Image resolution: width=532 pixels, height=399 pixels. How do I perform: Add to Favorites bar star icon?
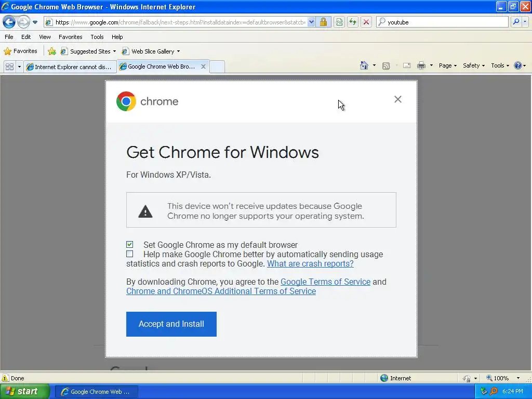click(52, 51)
